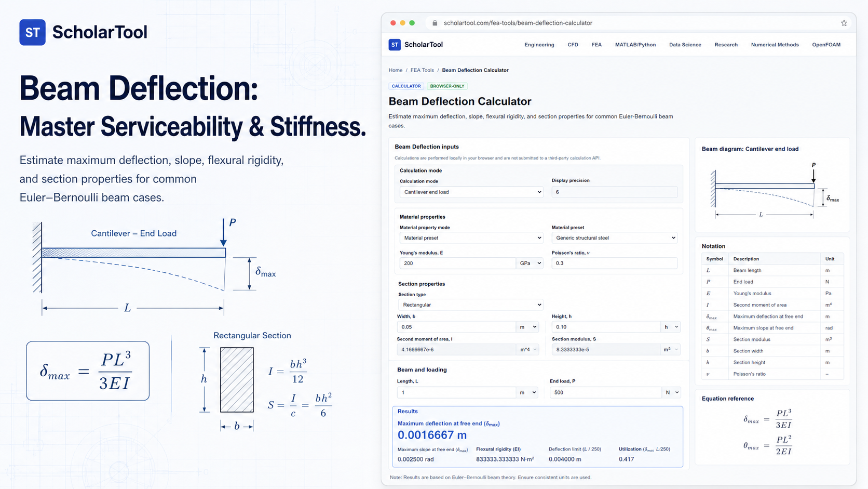Click the URL in address bar
Image resolution: width=868 pixels, height=489 pixels.
[x=518, y=23]
